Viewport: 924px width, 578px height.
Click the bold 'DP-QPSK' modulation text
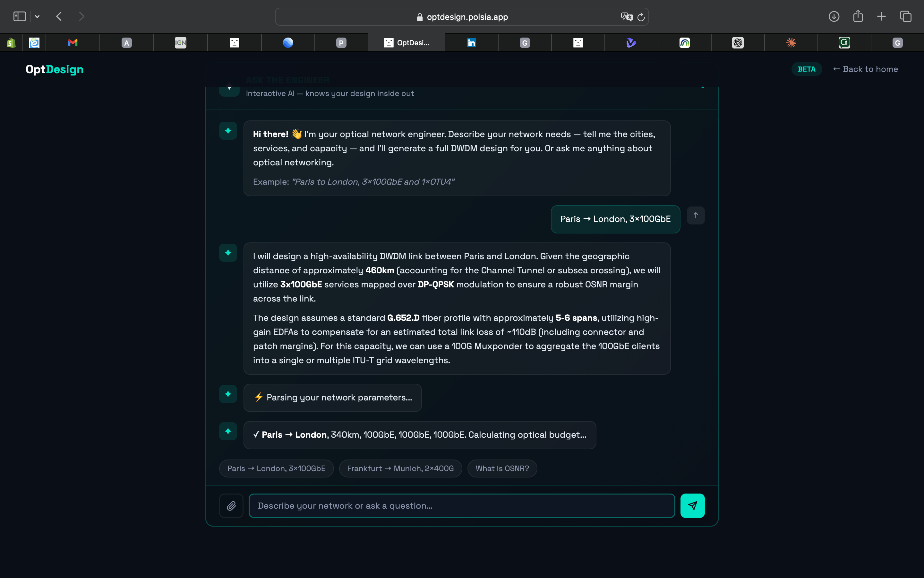coord(436,285)
